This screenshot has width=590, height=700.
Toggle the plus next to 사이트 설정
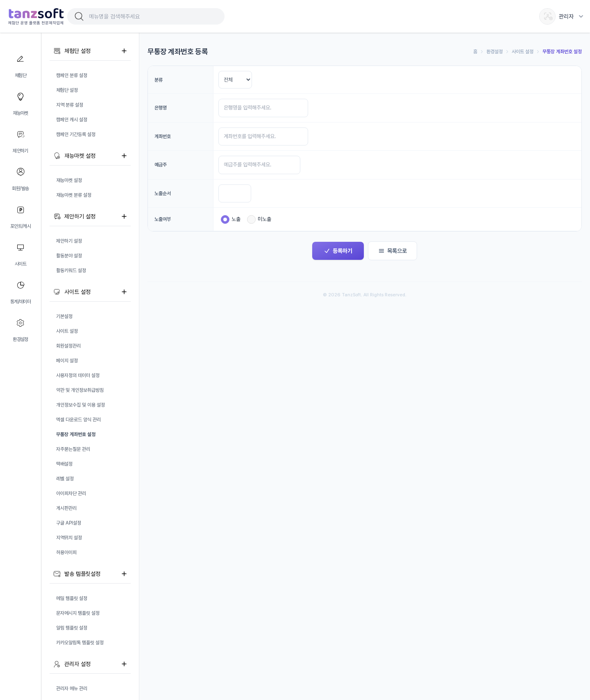(x=124, y=292)
